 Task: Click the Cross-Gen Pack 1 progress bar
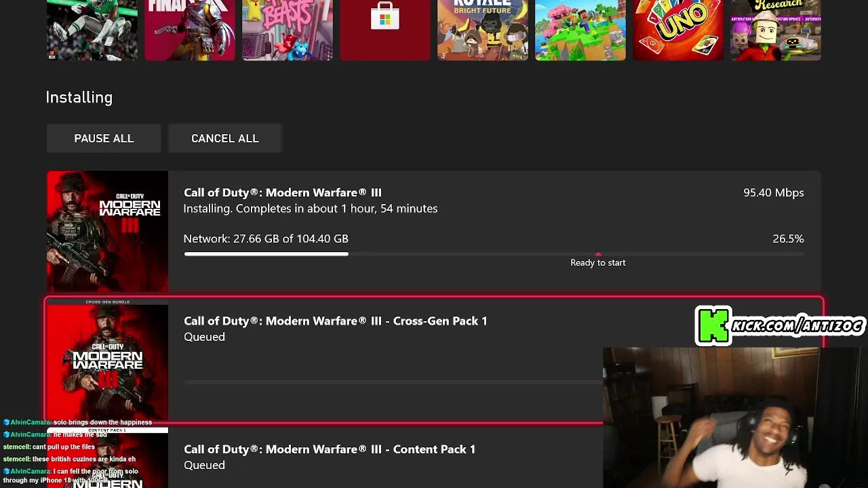coord(393,382)
